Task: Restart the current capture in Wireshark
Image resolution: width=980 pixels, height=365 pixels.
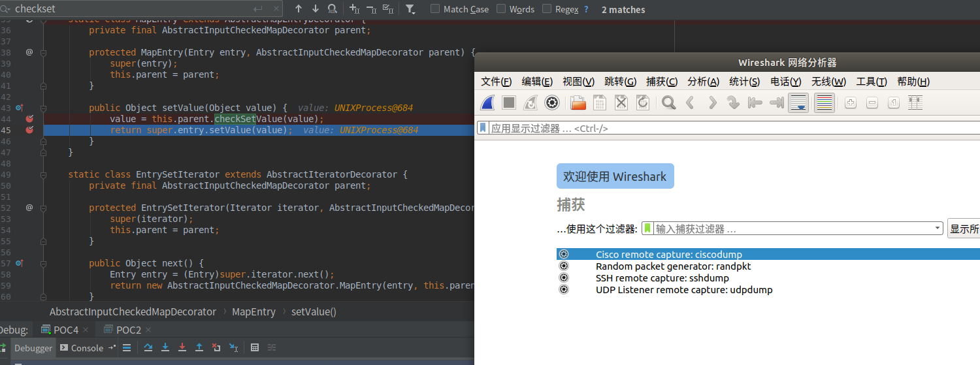Action: 531,103
